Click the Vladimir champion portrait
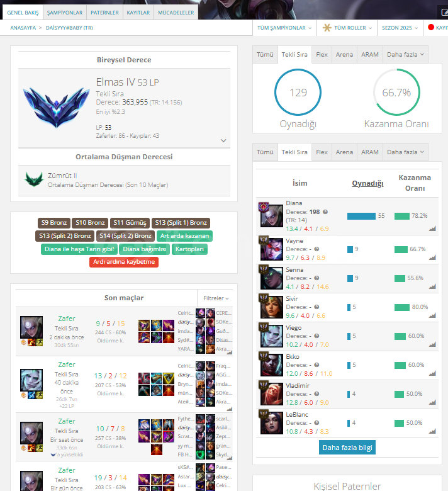Viewport: 448px width, 491px height. pyautogui.click(x=271, y=394)
